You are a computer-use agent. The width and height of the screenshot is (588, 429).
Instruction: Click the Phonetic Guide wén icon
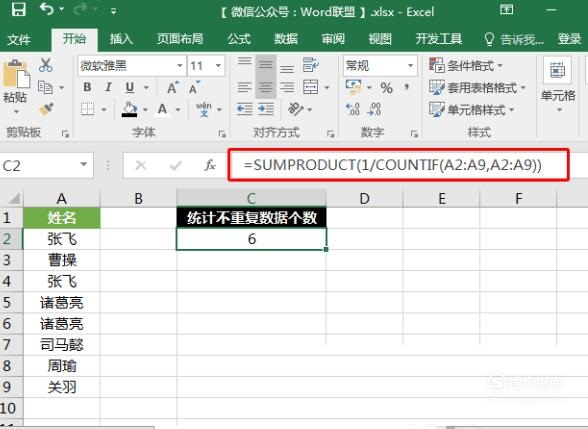coord(204,109)
